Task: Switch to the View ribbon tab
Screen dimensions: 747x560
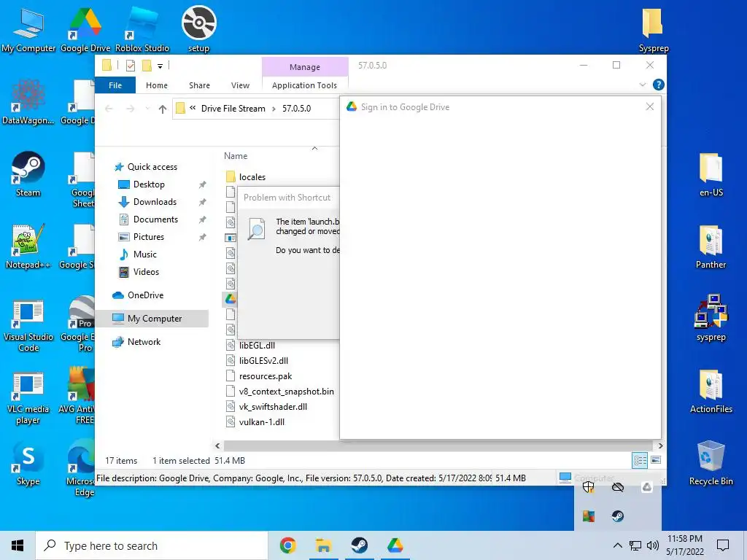Action: point(240,85)
